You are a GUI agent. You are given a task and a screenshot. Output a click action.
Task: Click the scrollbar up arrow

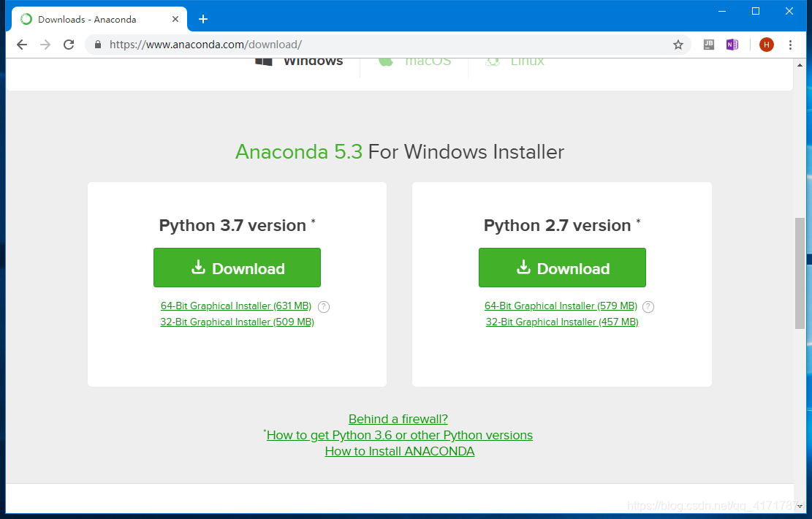(x=800, y=65)
